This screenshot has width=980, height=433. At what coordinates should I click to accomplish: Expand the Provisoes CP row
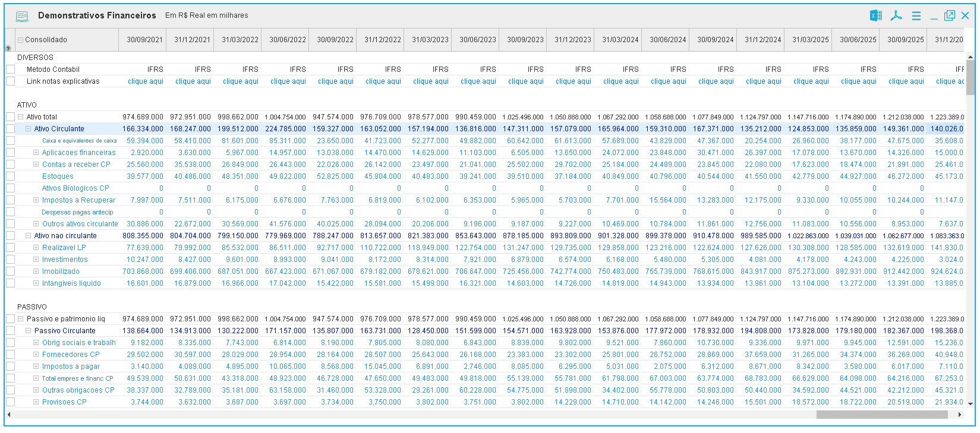point(36,402)
